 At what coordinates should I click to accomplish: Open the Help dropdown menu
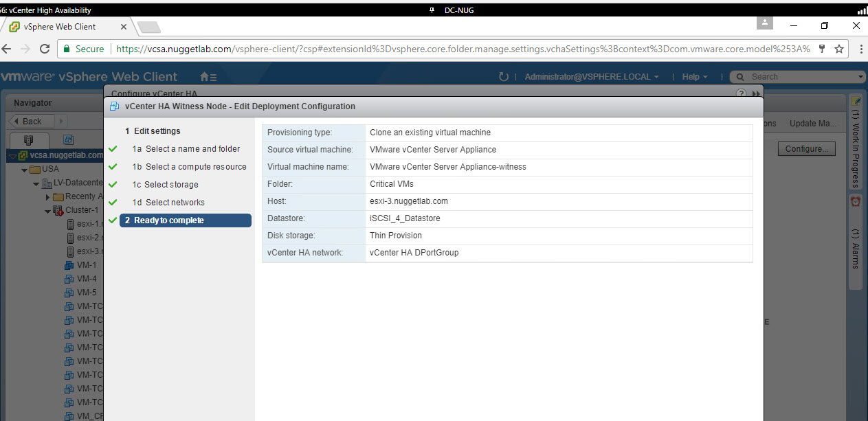pos(695,77)
